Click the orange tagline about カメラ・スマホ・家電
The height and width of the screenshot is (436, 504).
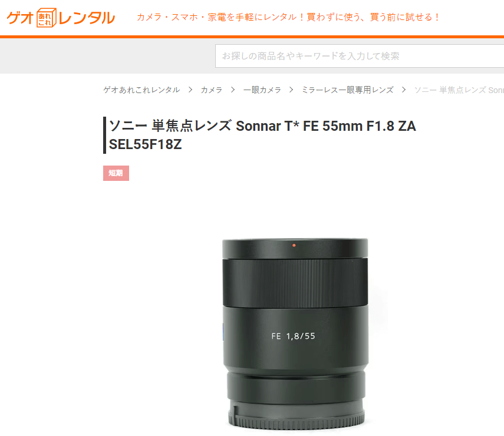(x=288, y=17)
